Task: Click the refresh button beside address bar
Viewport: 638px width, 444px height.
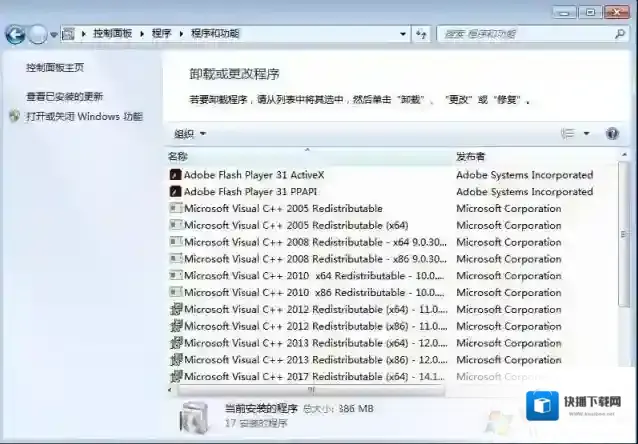Action: [x=422, y=34]
